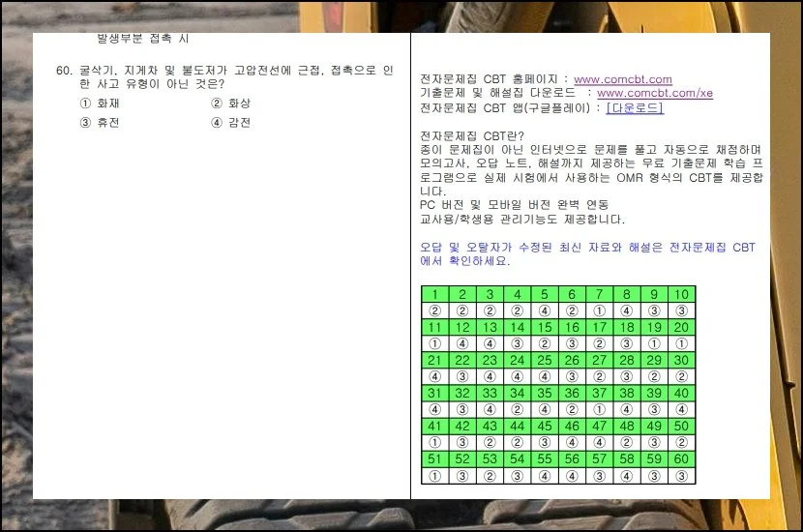Click the answer cell below number 51
803x532 pixels.
435,476
